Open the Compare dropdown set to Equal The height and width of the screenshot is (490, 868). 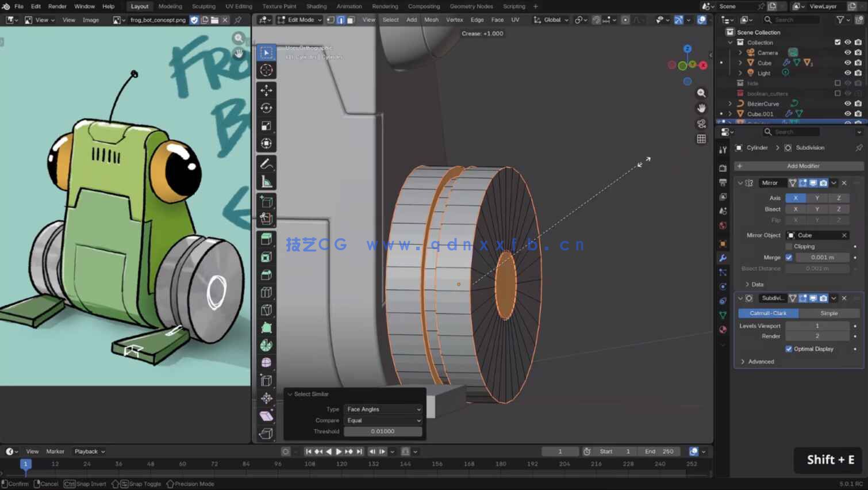pyautogui.click(x=383, y=420)
